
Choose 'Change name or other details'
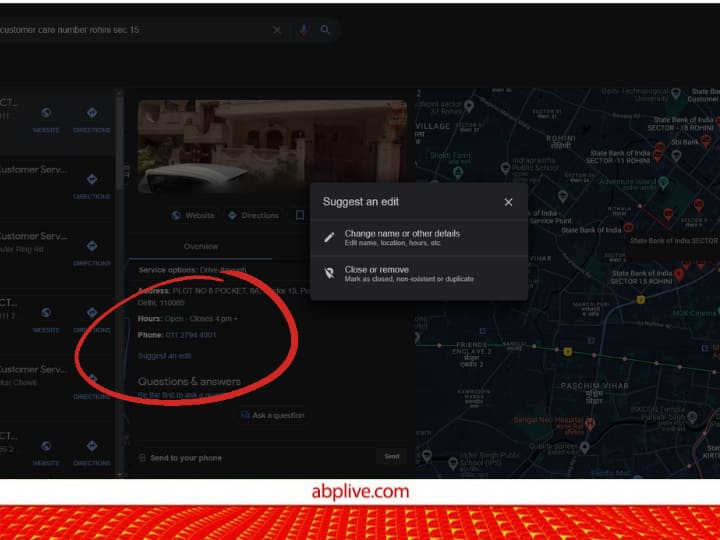point(419,237)
